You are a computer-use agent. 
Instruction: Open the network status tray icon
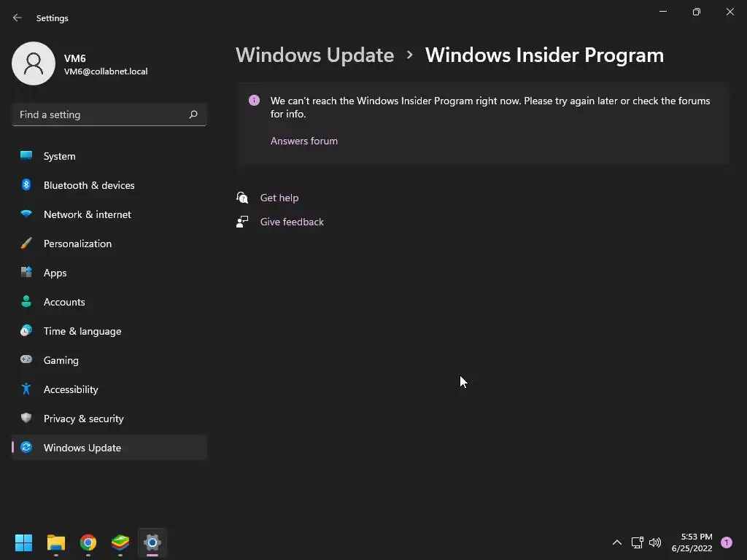638,542
